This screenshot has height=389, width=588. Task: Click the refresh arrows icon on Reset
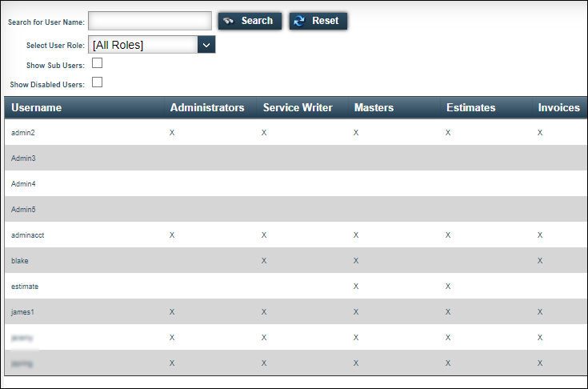299,21
